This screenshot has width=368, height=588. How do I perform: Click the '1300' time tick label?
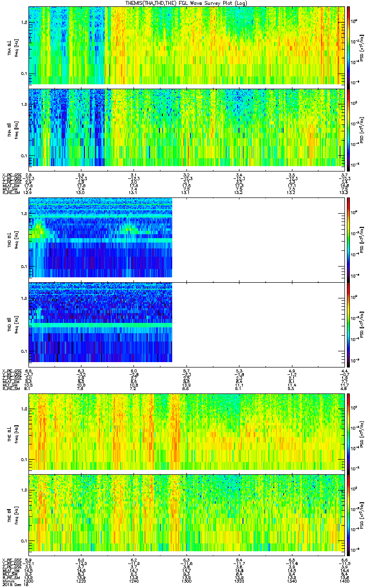186,581
